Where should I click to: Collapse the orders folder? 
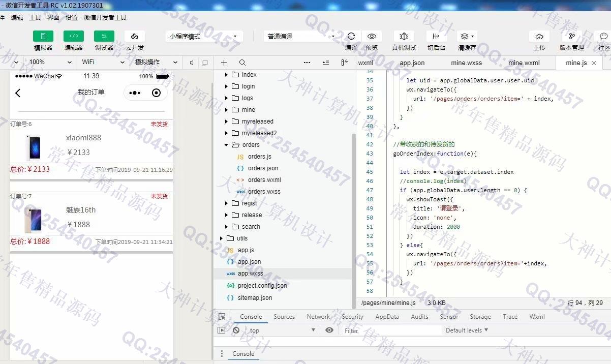(x=227, y=145)
